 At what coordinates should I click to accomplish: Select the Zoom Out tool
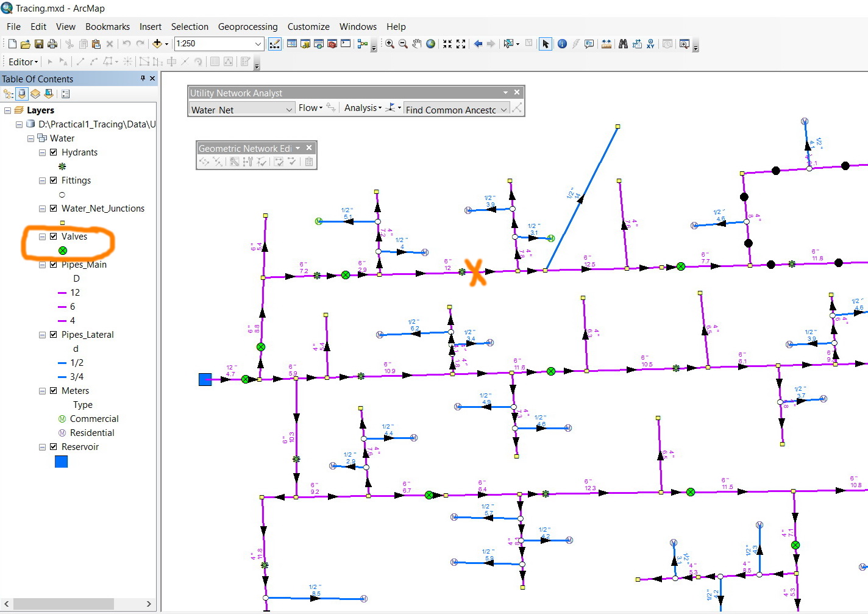(x=403, y=44)
